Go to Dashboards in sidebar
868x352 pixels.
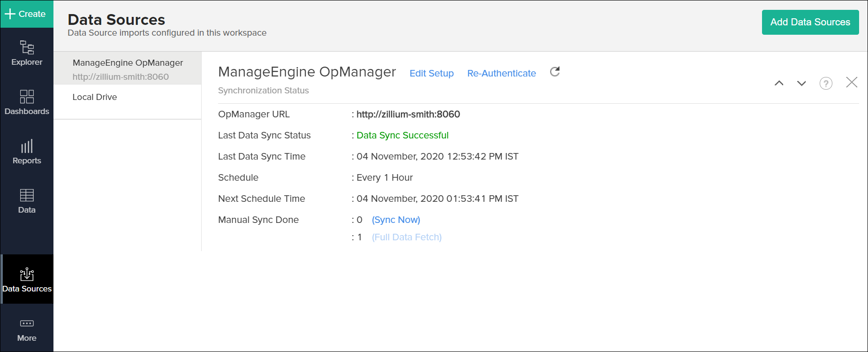pos(27,102)
